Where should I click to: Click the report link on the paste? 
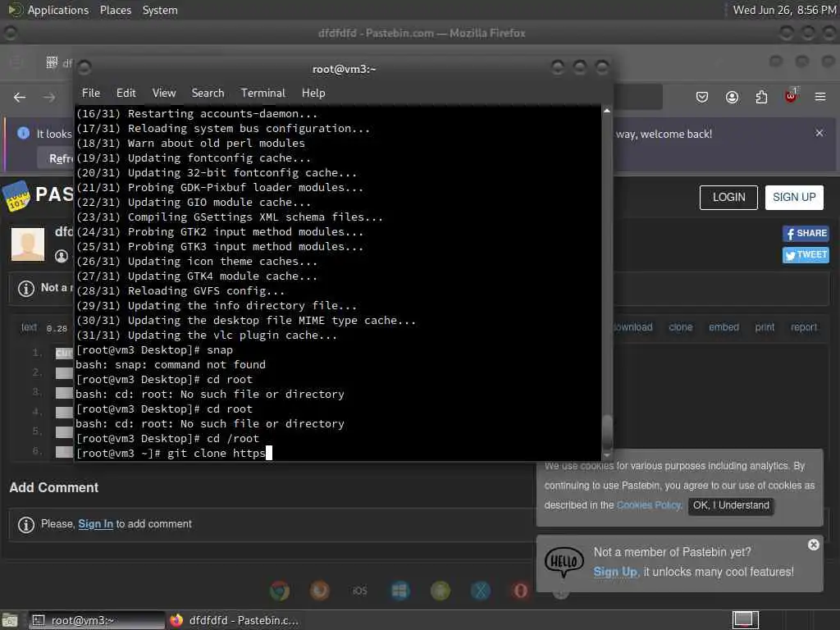tap(804, 326)
